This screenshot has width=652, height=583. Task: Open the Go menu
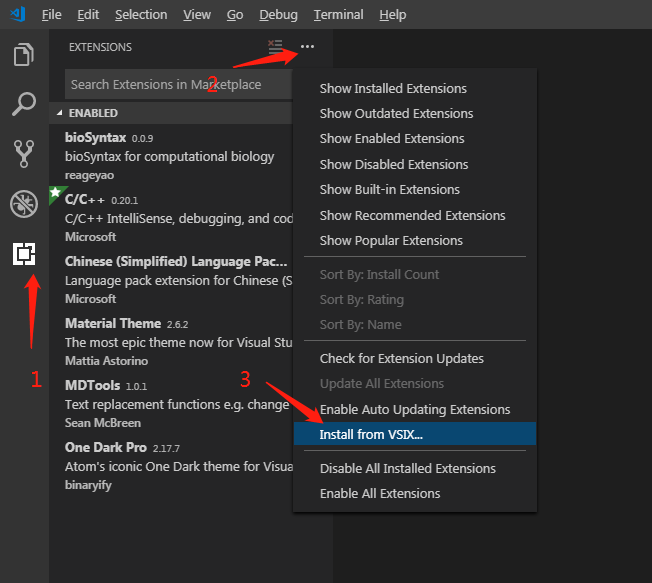(x=235, y=15)
